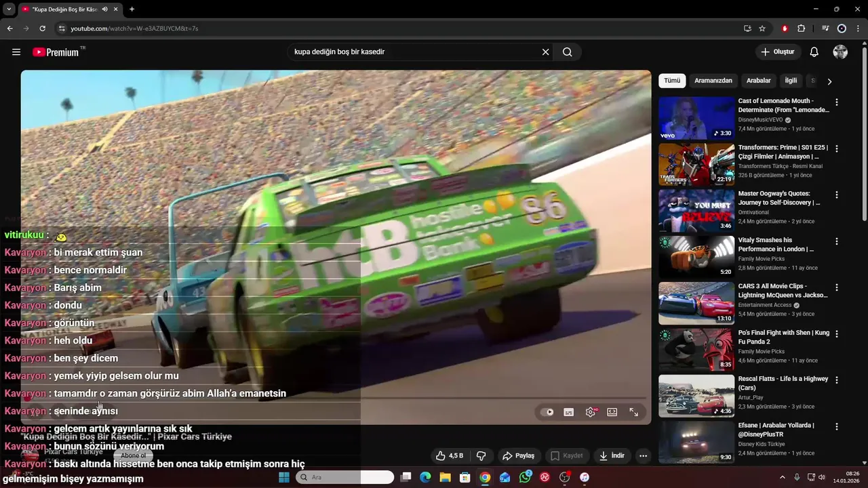The height and width of the screenshot is (488, 868).
Task: Open the Entertainment Access channel link
Action: [x=765, y=305]
